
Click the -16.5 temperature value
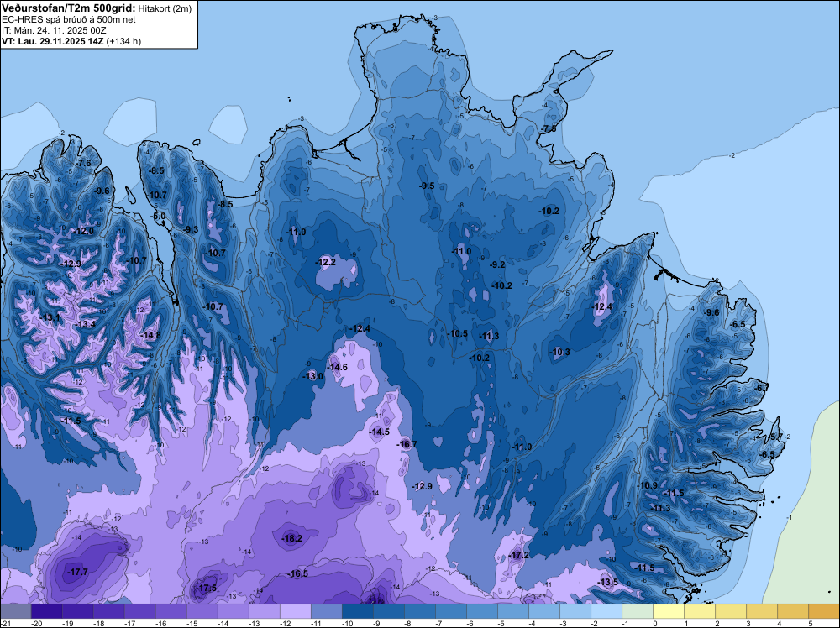point(298,574)
